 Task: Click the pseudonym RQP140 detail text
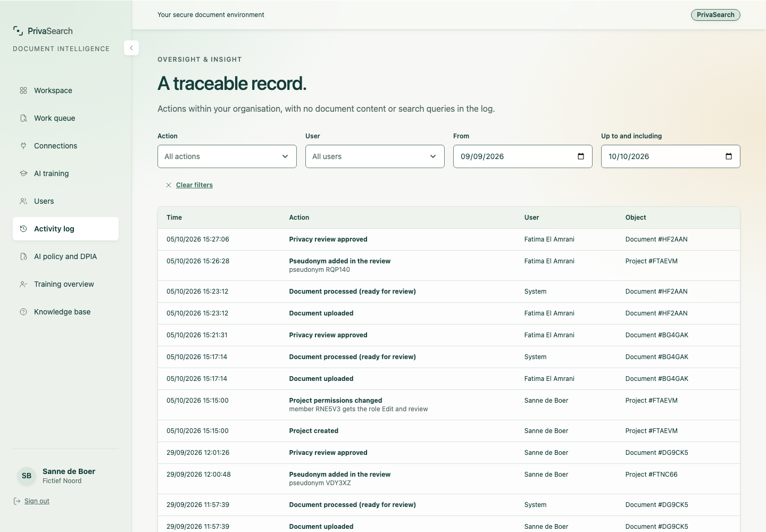click(319, 270)
